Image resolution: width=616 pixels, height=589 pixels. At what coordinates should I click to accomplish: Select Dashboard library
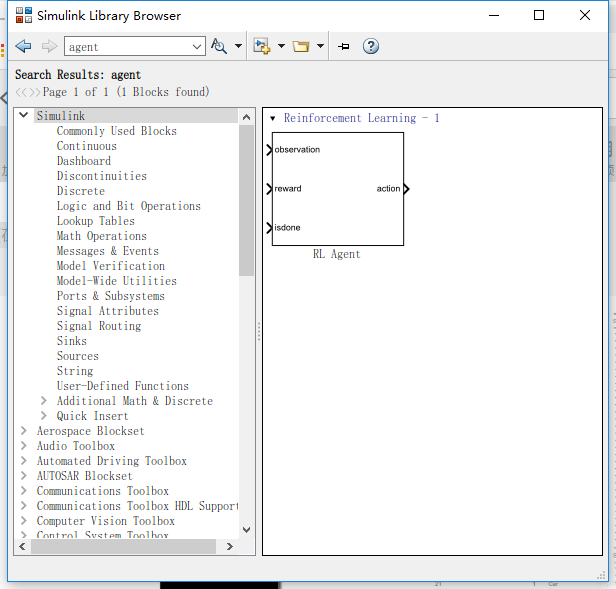(x=84, y=161)
